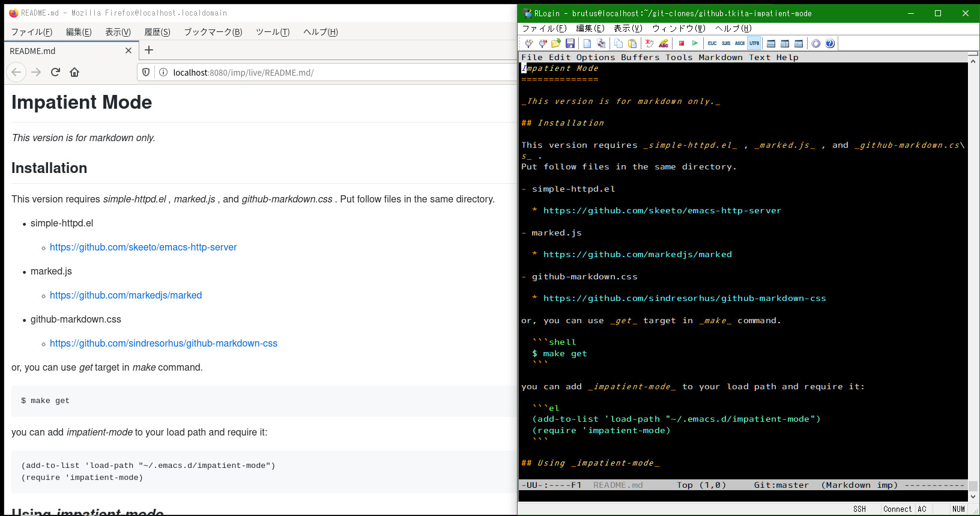Click the RLogin paste clipboard icon
The height and width of the screenshot is (516, 980).
[x=632, y=43]
